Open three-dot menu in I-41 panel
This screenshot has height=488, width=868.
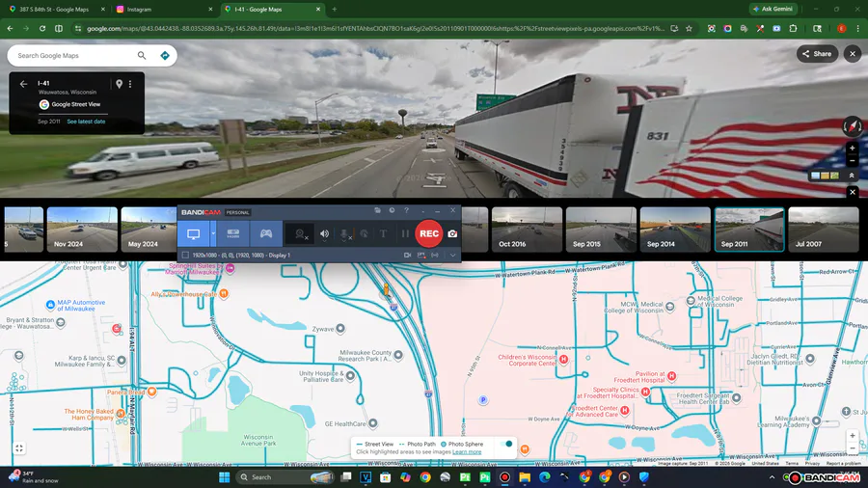pos(130,84)
